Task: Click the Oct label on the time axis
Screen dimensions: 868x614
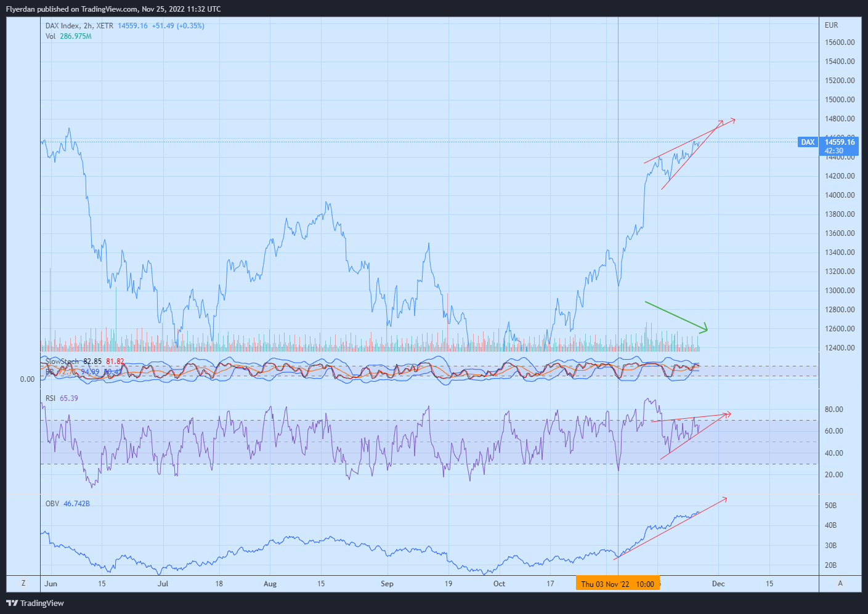Action: click(499, 584)
